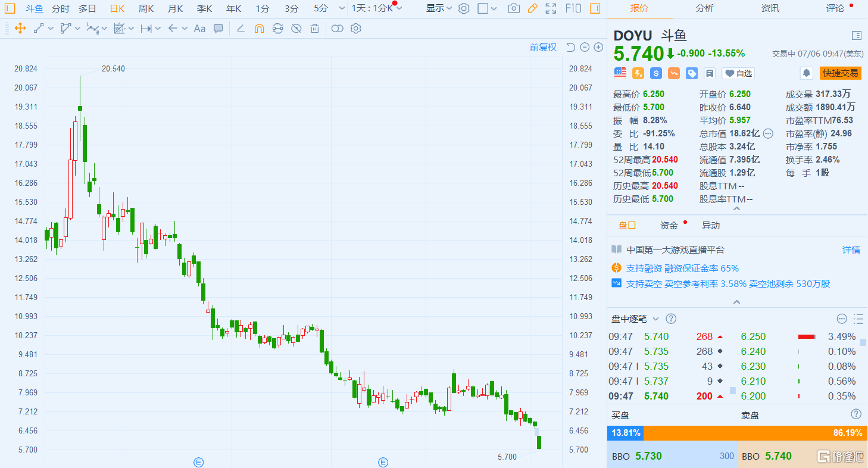
Task: Click the blue dollar sign icon
Action: (x=656, y=73)
